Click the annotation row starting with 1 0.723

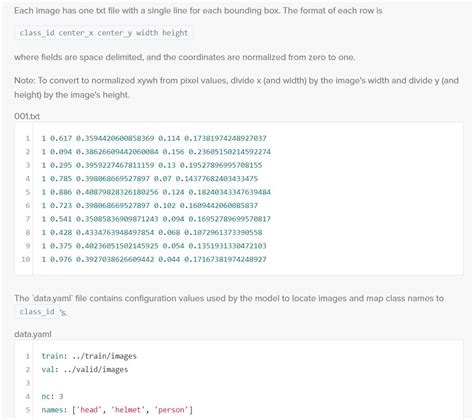pos(150,206)
